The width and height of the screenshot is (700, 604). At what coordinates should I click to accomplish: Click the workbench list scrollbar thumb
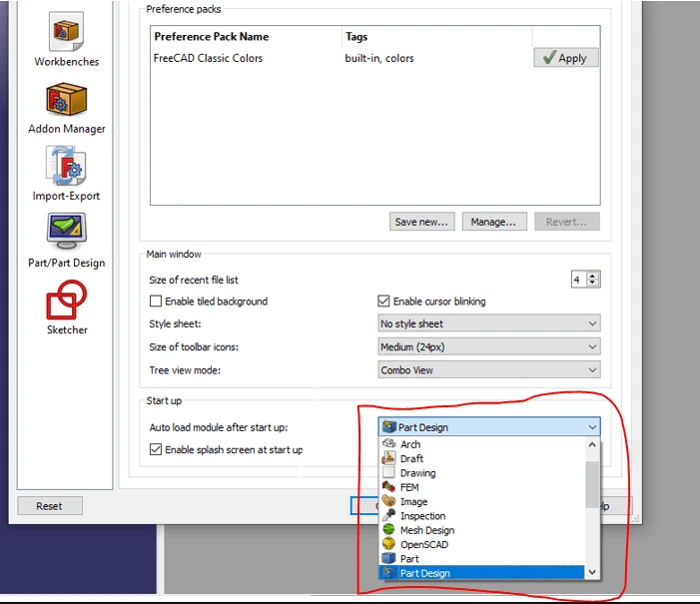point(592,484)
